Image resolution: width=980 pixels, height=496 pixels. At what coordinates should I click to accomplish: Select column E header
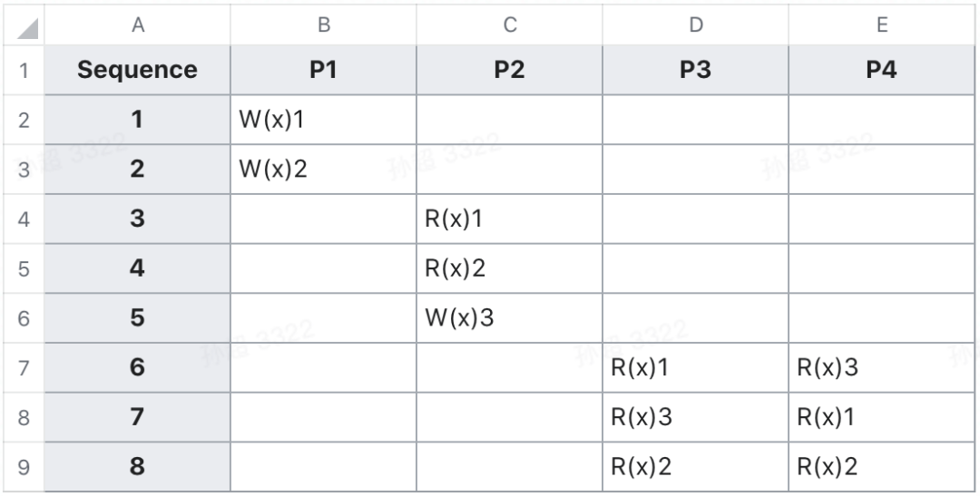[881, 26]
